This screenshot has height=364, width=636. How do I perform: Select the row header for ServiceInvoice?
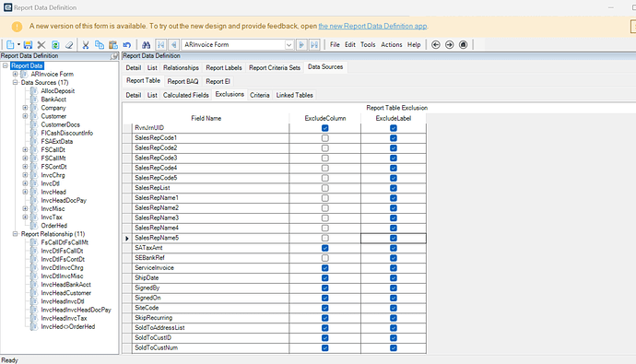(127, 268)
